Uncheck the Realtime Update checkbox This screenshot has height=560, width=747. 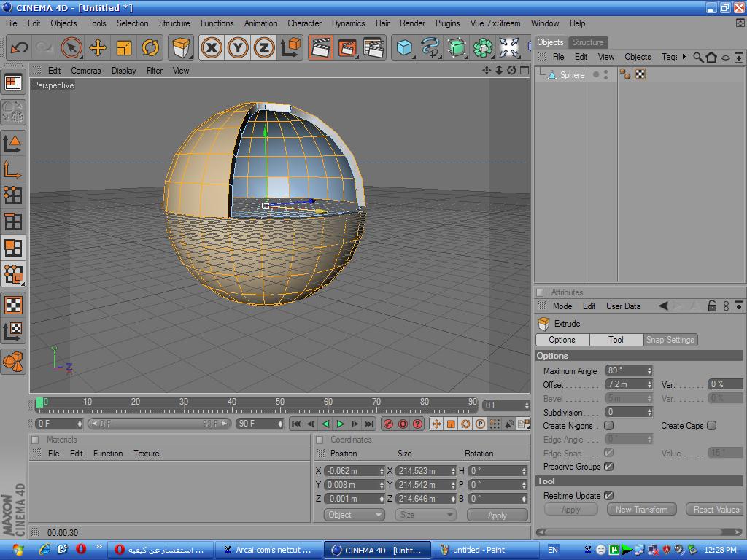(609, 496)
